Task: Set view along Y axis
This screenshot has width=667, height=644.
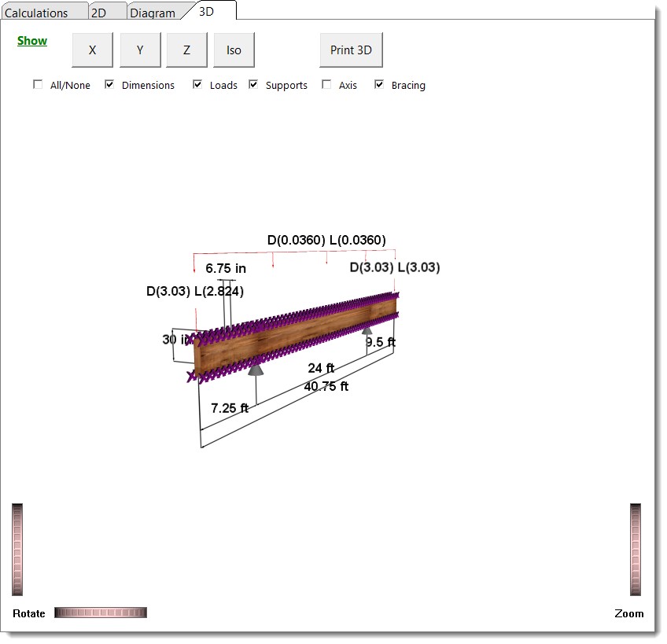Action: (x=140, y=50)
